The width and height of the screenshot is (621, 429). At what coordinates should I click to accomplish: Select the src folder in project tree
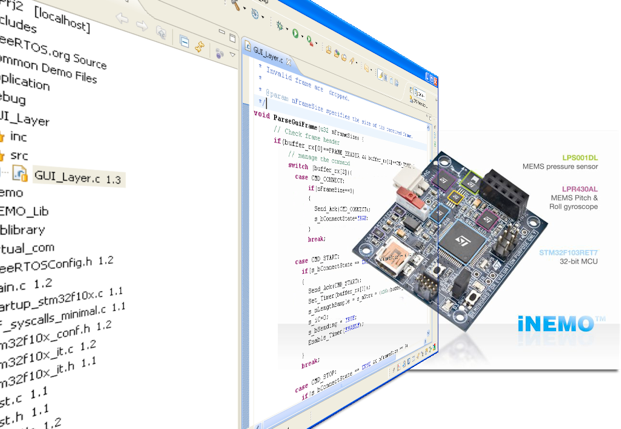pos(19,155)
